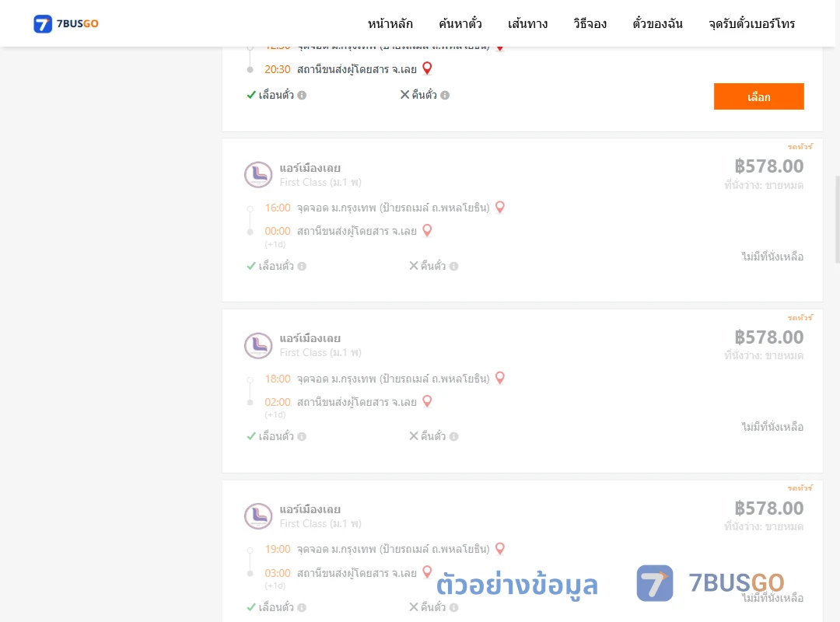The height and width of the screenshot is (622, 840).
Task: Click ไม่มีที่นั่งเหลือ label on the 16:00 trip
Action: [x=772, y=256]
